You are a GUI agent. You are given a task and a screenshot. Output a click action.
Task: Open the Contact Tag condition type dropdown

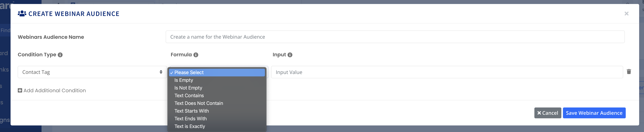pos(92,72)
